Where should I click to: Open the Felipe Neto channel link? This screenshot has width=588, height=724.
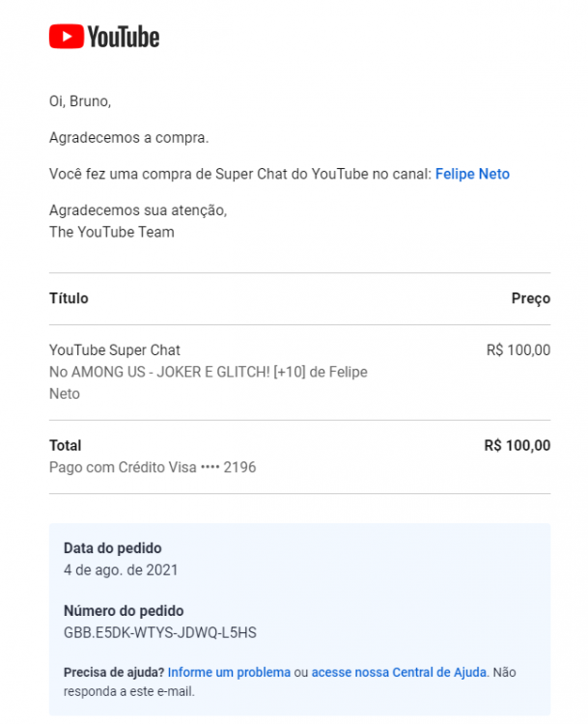point(472,174)
